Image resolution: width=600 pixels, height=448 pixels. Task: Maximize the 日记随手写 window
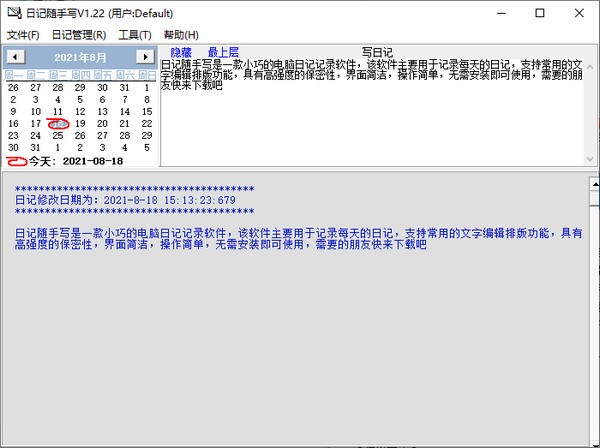pyautogui.click(x=540, y=13)
